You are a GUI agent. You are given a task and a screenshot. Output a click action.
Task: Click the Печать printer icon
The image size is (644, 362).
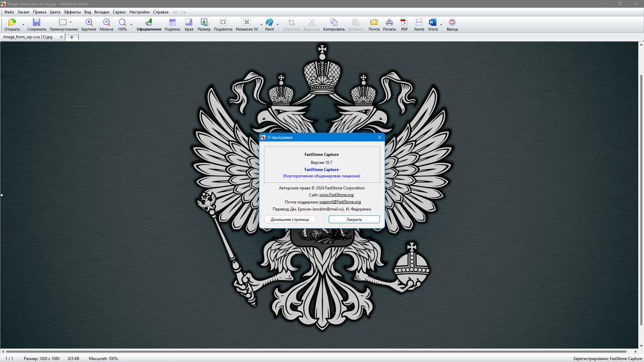[389, 22]
